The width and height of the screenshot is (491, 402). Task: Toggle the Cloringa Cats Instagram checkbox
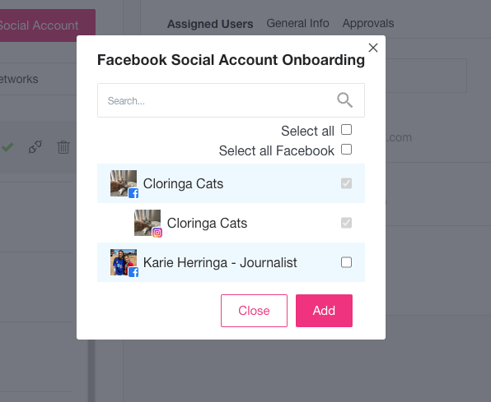pos(346,223)
